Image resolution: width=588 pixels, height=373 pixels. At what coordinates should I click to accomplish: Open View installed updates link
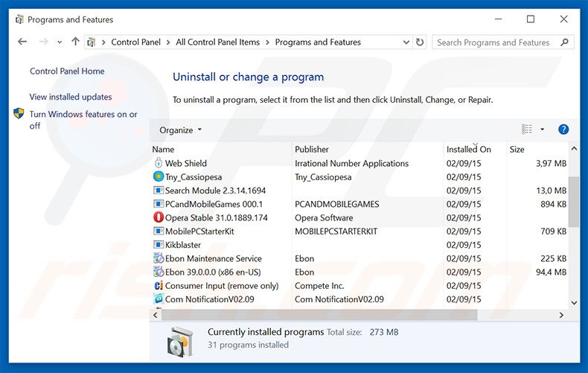click(x=71, y=97)
